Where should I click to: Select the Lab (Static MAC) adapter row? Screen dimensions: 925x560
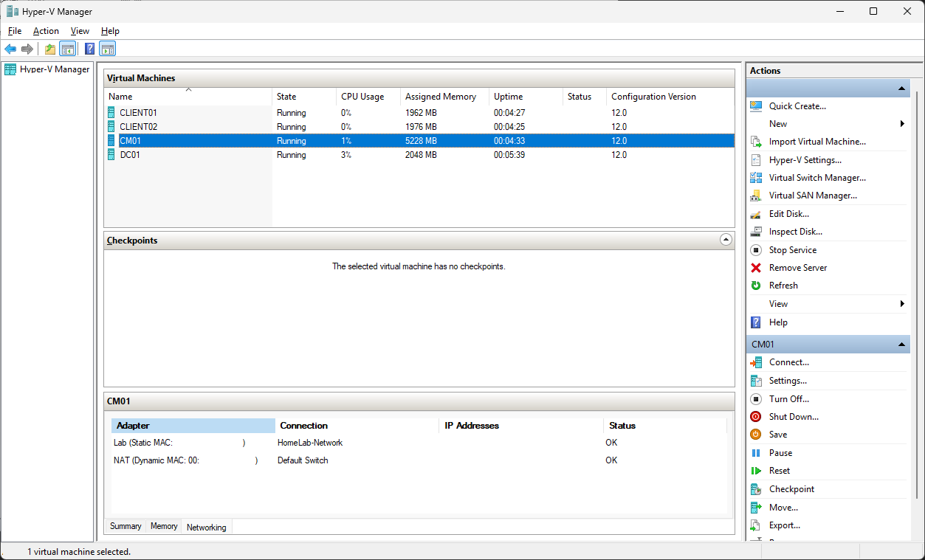coord(419,443)
